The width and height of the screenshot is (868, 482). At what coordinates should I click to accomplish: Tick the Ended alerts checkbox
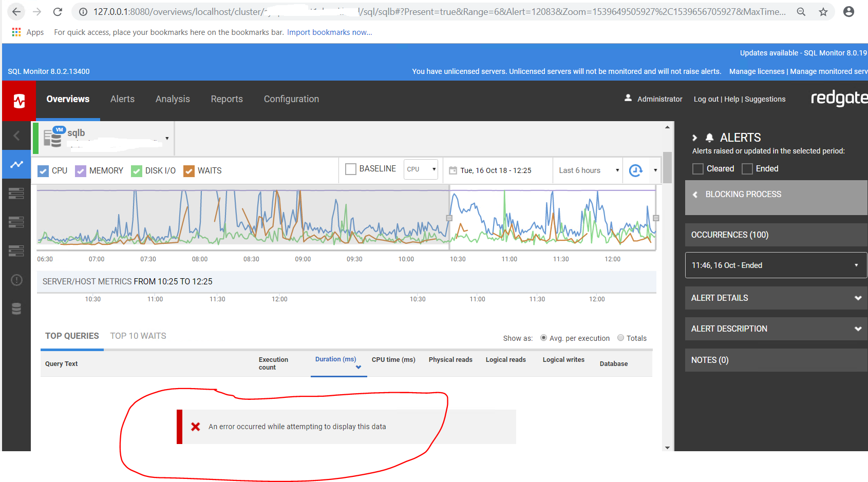747,169
